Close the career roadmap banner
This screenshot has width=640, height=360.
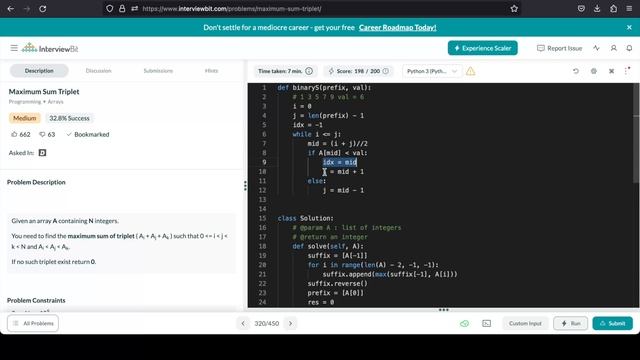[629, 27]
